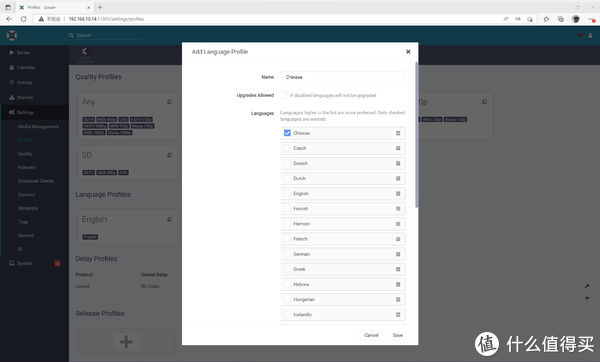600x362 pixels.
Task: Check the French language checkbox
Action: (x=287, y=239)
